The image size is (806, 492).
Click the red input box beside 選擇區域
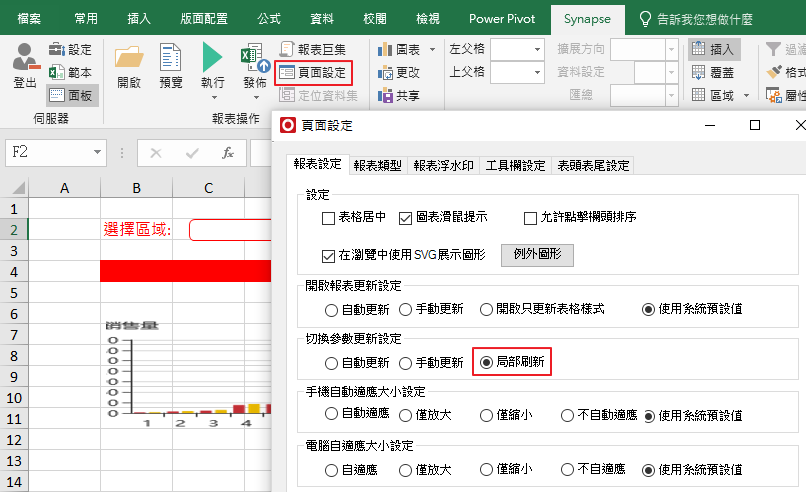[x=230, y=230]
